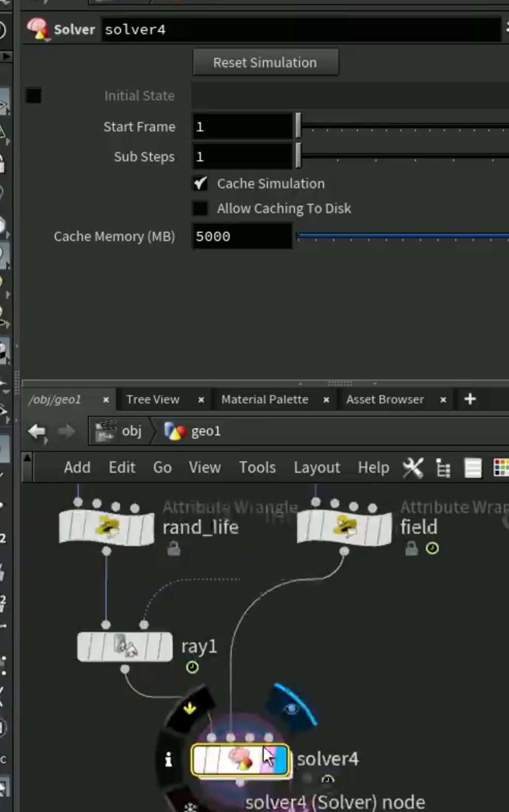509x812 pixels.
Task: Close the Tree View tab
Action: tap(201, 400)
